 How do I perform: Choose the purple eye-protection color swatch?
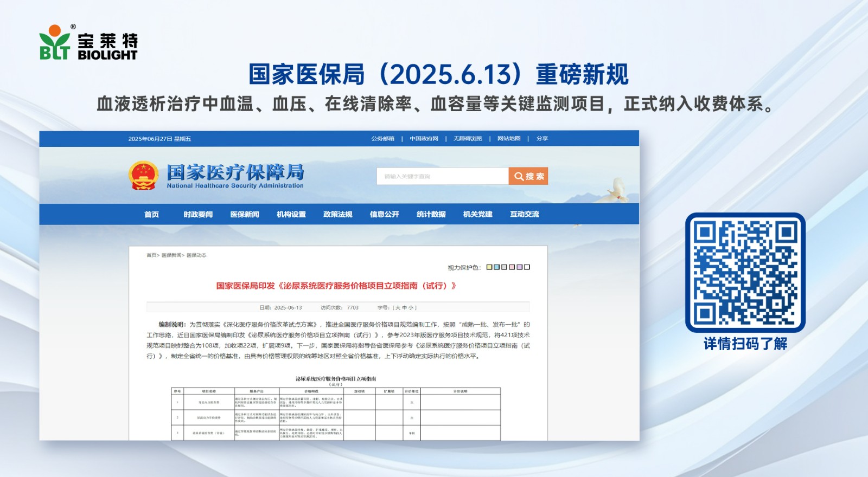tap(519, 267)
